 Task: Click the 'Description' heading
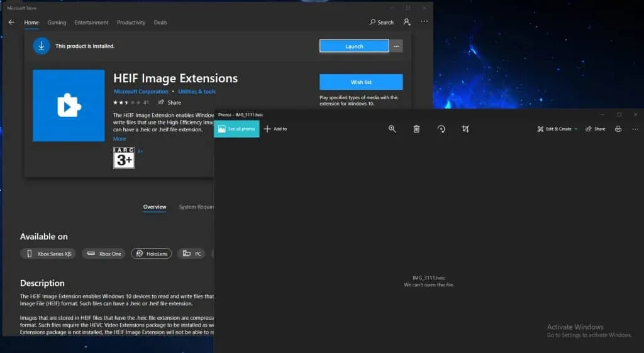pos(42,283)
